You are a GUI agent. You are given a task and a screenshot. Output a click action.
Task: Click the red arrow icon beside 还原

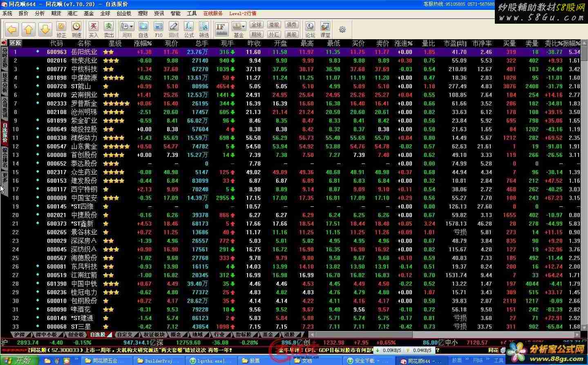(x=4, y=43)
